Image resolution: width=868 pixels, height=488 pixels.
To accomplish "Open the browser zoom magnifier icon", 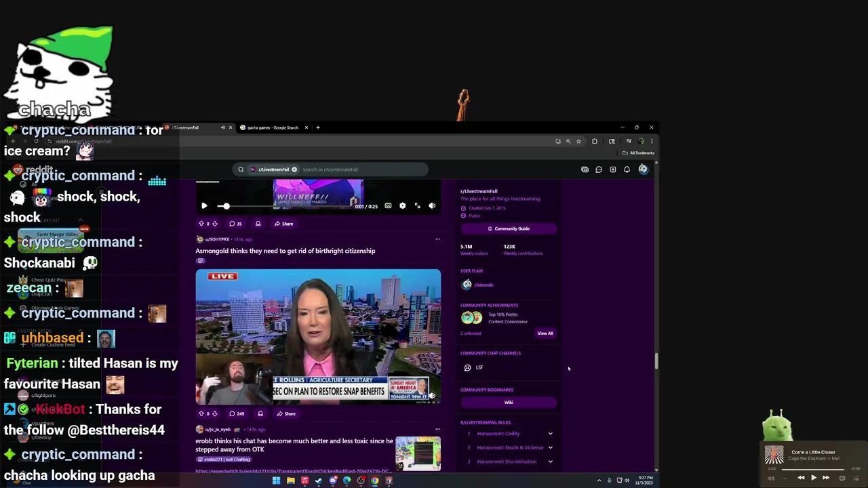I will 568,142.
